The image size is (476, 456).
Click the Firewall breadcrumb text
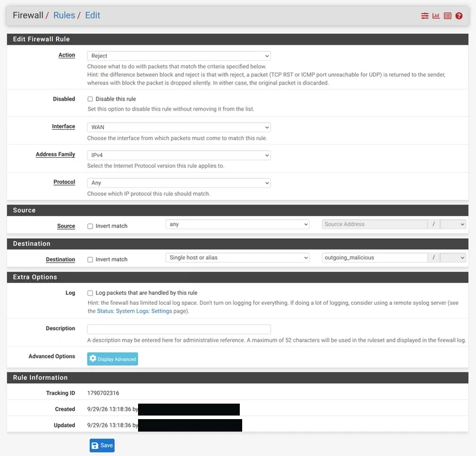tap(28, 15)
